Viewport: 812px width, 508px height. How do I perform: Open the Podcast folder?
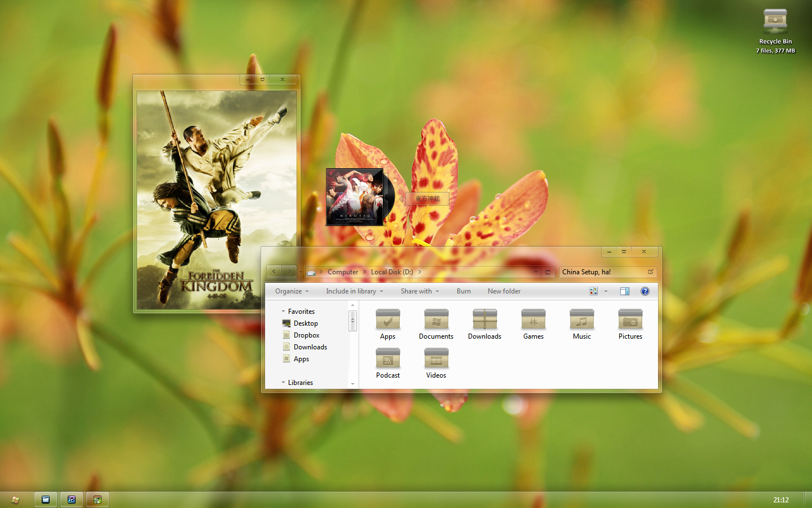click(388, 364)
